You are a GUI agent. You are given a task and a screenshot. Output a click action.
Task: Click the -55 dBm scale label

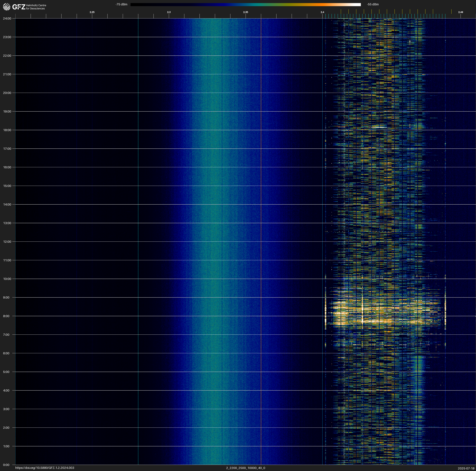(373, 4)
